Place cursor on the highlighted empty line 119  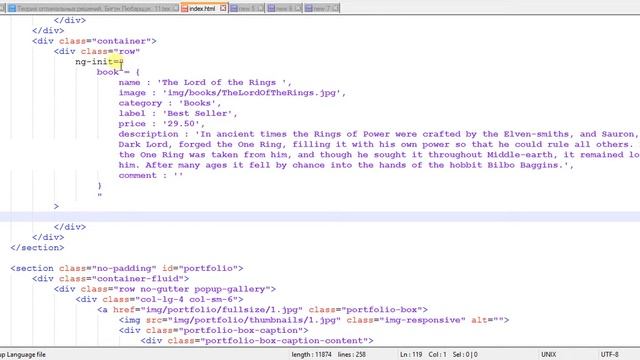point(320,216)
